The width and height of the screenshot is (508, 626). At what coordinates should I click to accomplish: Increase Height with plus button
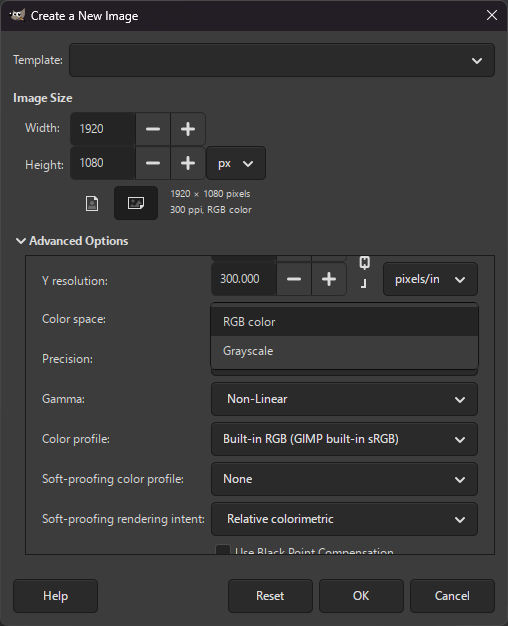(188, 163)
